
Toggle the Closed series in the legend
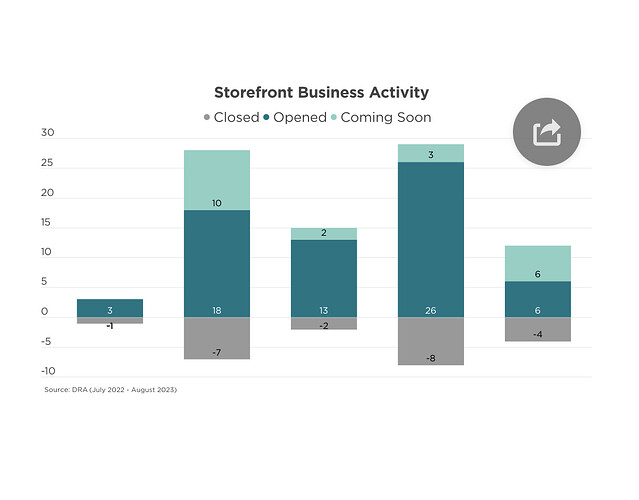230,118
